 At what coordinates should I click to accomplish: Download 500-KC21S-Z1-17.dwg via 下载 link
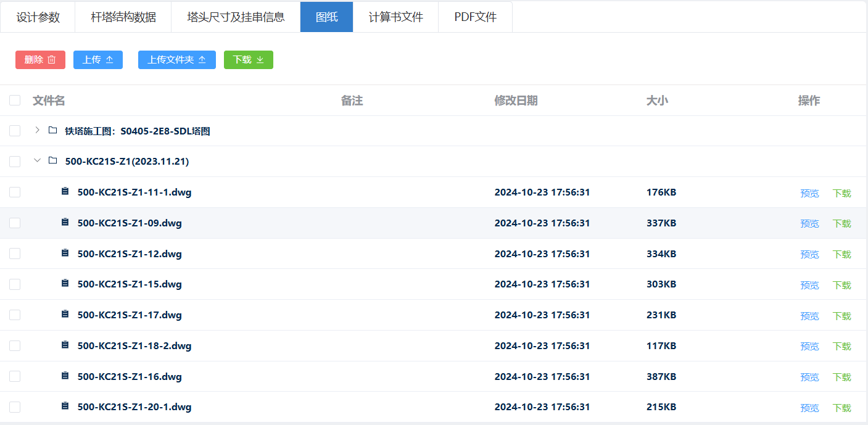coord(842,316)
